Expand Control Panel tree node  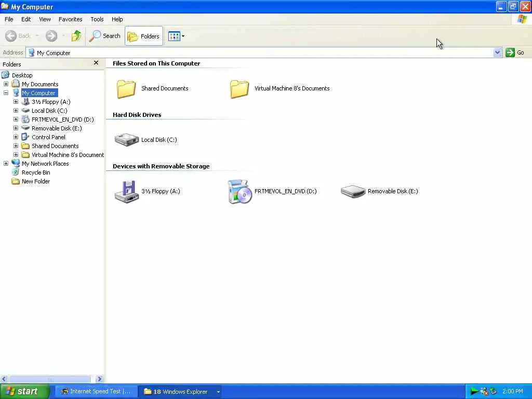click(16, 137)
